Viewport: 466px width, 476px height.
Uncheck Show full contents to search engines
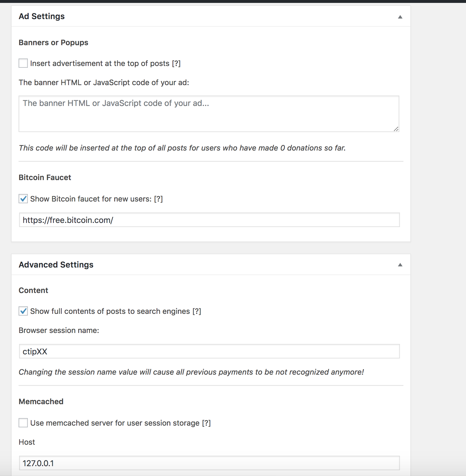[x=23, y=311]
